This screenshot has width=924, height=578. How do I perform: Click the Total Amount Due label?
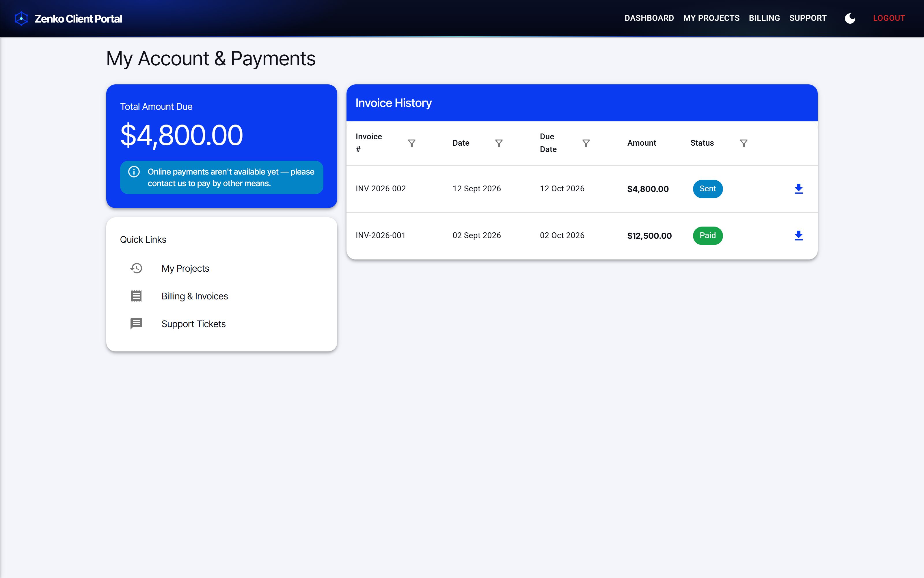pos(156,107)
